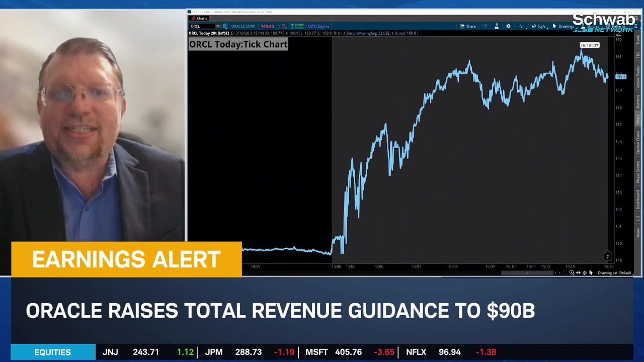Screen dimensions: 644x362
Task: Select the crosshair cursor icon below chart
Action: [585, 273]
